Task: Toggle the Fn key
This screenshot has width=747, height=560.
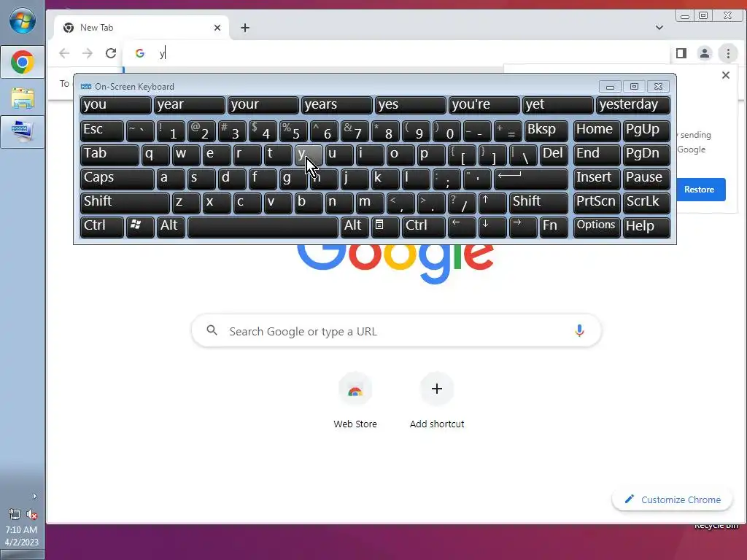Action: pos(554,227)
